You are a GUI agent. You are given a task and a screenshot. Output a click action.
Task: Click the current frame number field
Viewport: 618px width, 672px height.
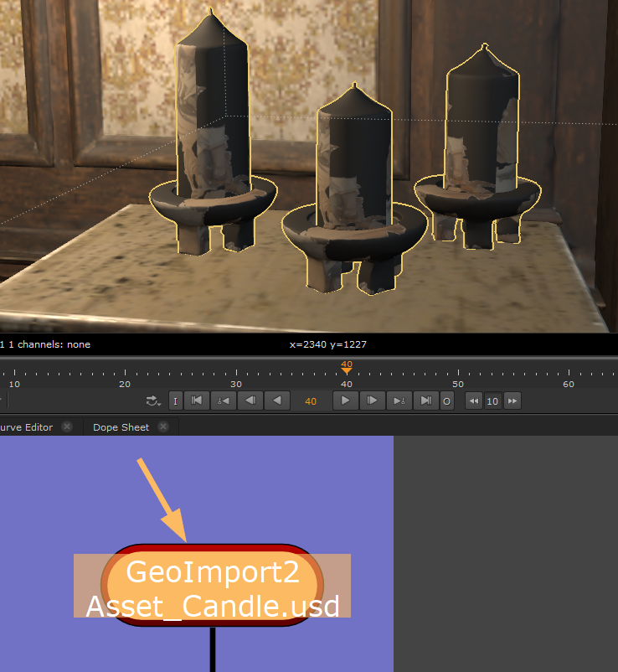311,401
